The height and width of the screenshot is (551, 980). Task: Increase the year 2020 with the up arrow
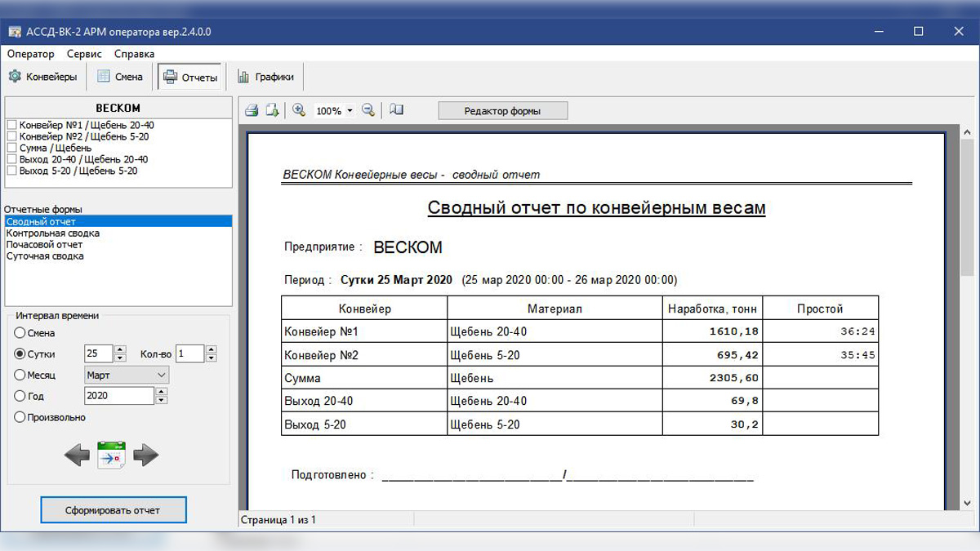[x=161, y=391]
